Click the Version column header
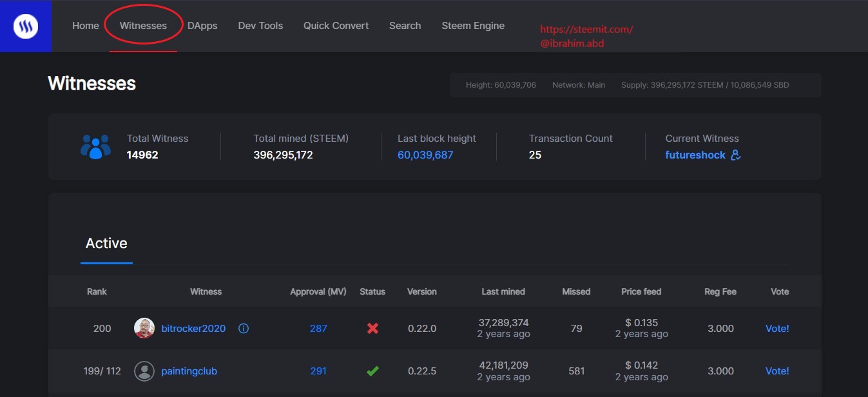This screenshot has height=397, width=868. tap(422, 292)
